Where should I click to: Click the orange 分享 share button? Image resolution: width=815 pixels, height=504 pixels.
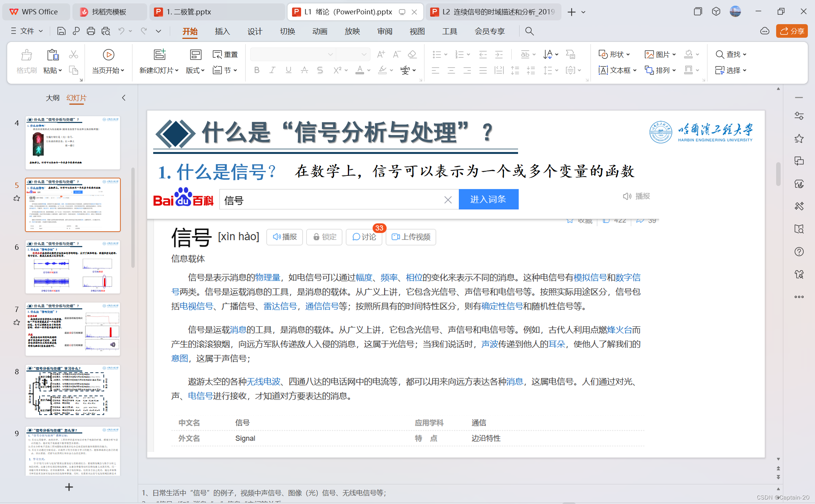pyautogui.click(x=792, y=31)
